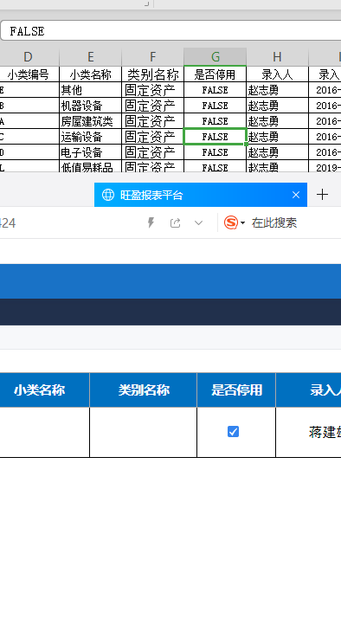The width and height of the screenshot is (341, 644).
Task: Select column H header in spreadsheet
Action: click(x=277, y=57)
